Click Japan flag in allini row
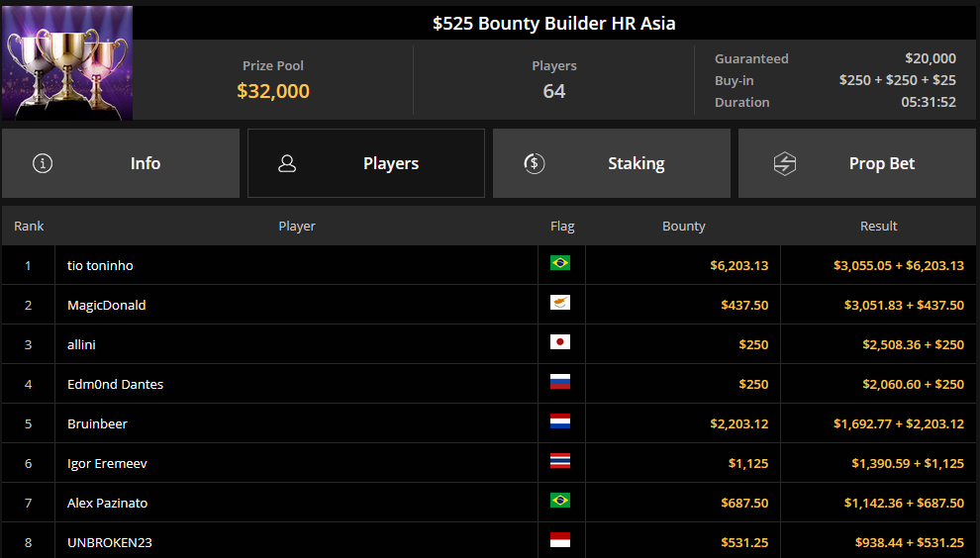The width and height of the screenshot is (980, 558). click(x=560, y=342)
